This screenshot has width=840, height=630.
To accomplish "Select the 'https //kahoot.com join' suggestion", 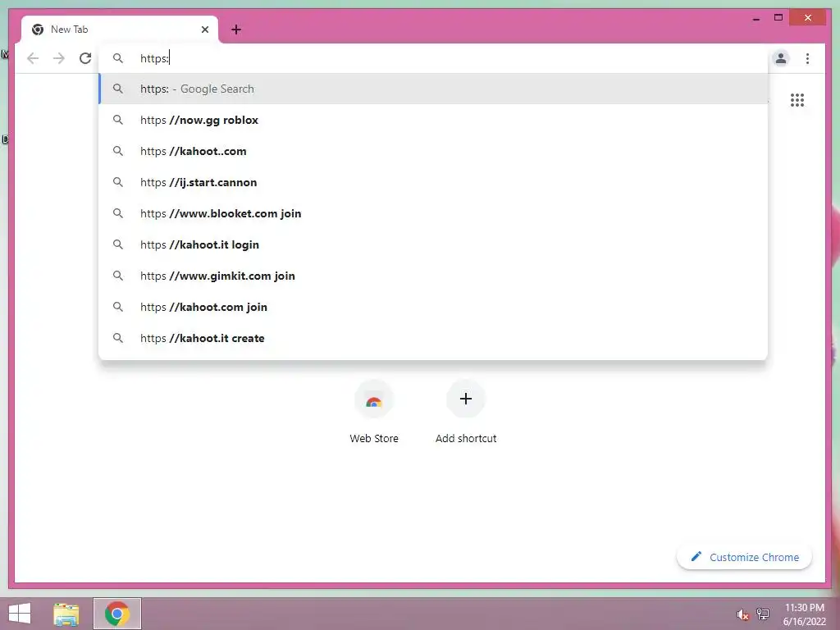I will point(433,307).
